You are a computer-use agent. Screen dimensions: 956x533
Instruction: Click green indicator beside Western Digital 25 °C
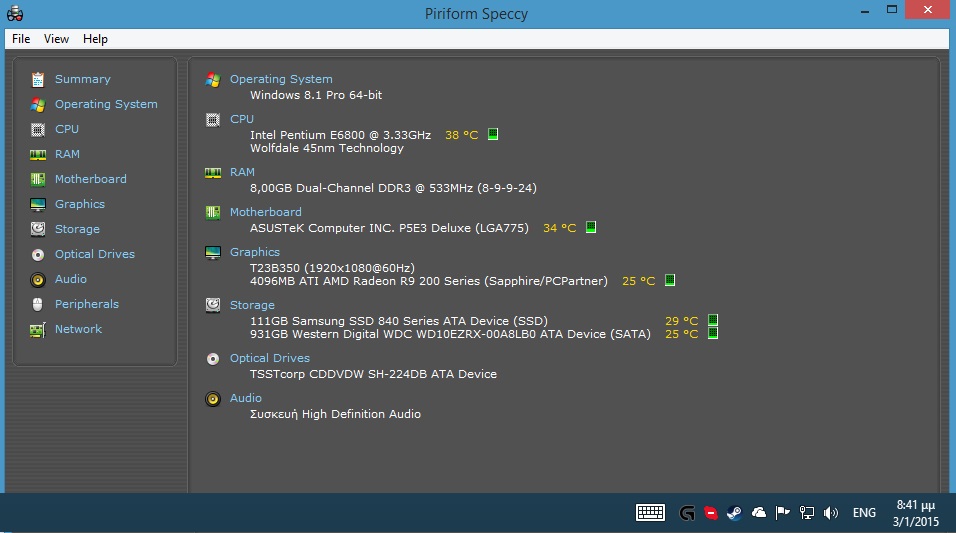coord(713,334)
